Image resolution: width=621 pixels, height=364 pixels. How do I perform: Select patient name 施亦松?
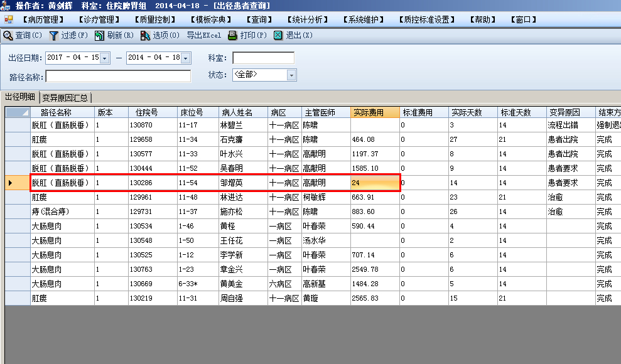point(231,211)
